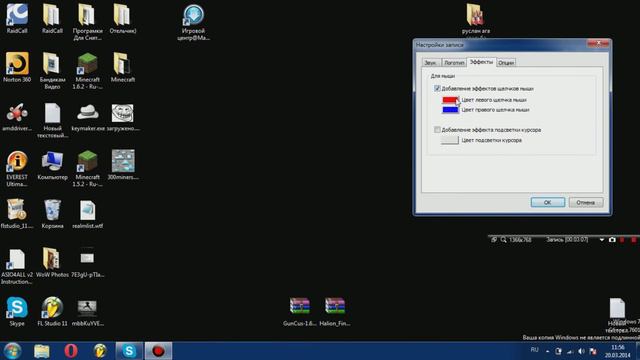The image size is (640, 360).
Task: Show hidden system tray icons
Action: click(x=547, y=351)
